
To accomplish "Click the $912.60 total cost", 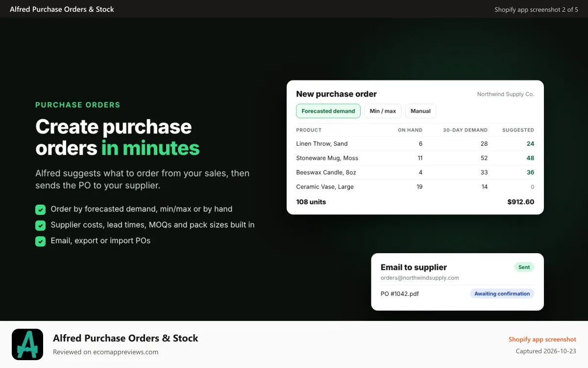I will (520, 202).
